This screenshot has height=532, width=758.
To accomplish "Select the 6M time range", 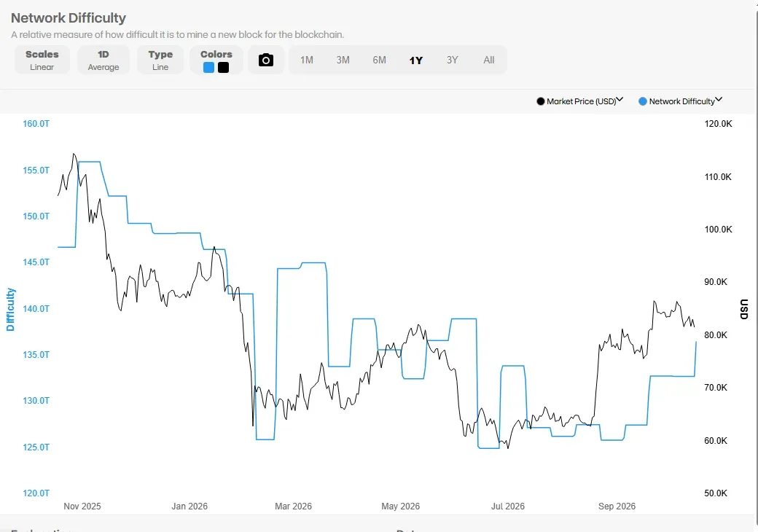I will coord(380,60).
